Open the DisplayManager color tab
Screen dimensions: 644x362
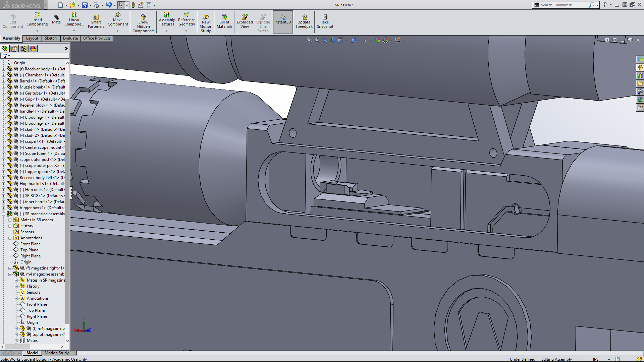33,49
